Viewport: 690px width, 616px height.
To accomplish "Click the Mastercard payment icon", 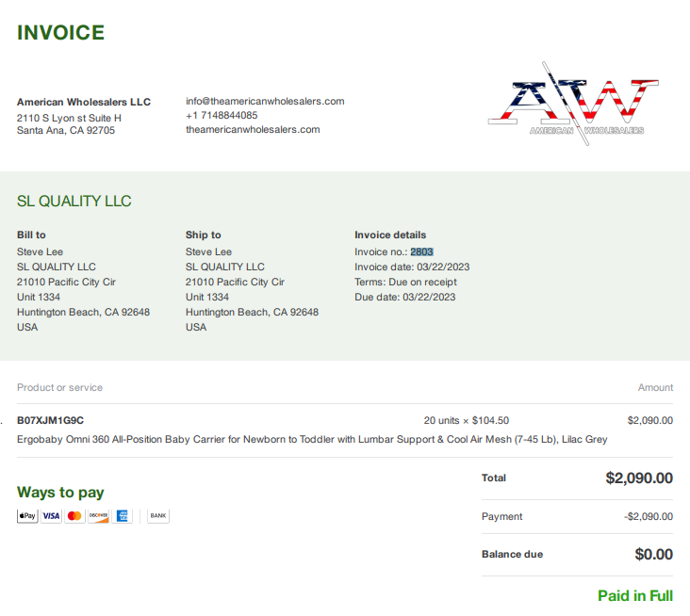I will 74,516.
